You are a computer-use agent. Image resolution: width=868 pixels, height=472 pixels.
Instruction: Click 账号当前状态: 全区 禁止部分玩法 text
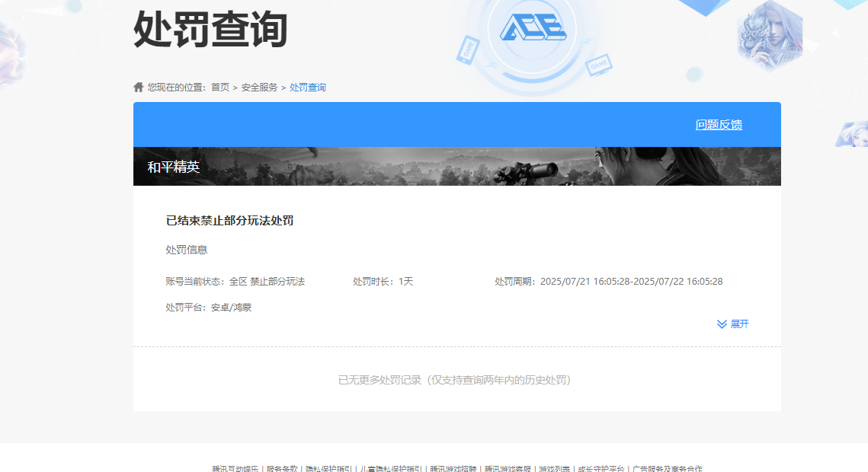pyautogui.click(x=235, y=282)
